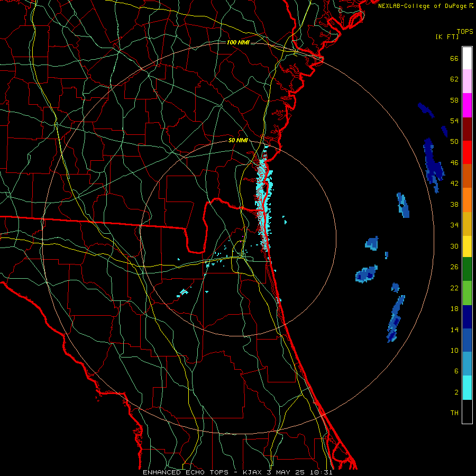
Task: Click the legend value "18"
Action: click(454, 309)
